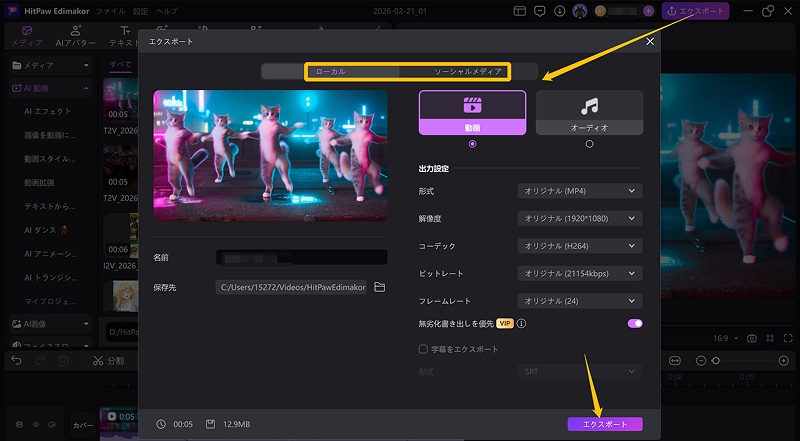Click the 名前 file name input field
Viewport: 800px width, 441px height.
pos(301,257)
